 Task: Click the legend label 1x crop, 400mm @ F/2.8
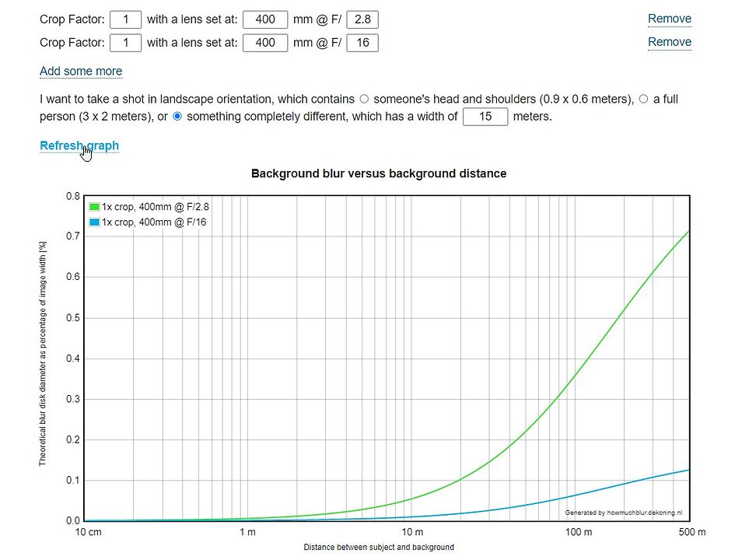tap(156, 207)
